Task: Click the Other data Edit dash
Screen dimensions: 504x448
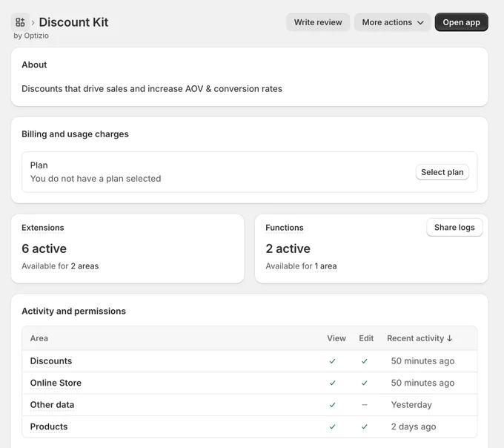Action: pyautogui.click(x=364, y=405)
